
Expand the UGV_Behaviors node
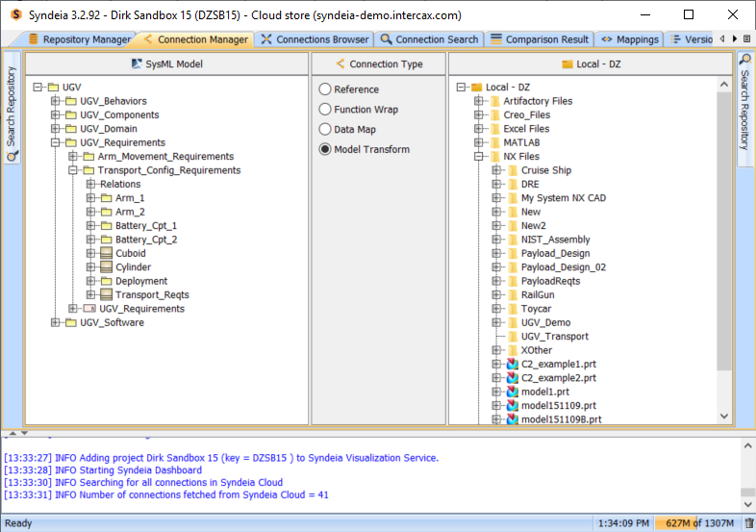point(56,101)
